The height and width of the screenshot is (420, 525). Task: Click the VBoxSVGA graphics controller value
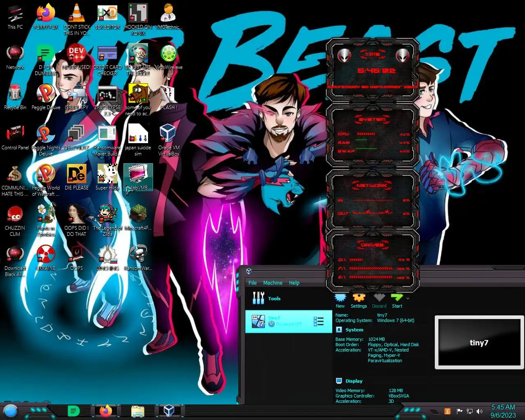click(399, 396)
